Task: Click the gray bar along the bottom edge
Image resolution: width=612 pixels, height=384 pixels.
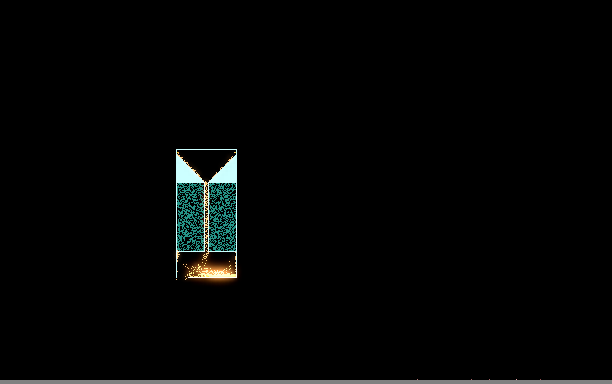Action: 306,382
